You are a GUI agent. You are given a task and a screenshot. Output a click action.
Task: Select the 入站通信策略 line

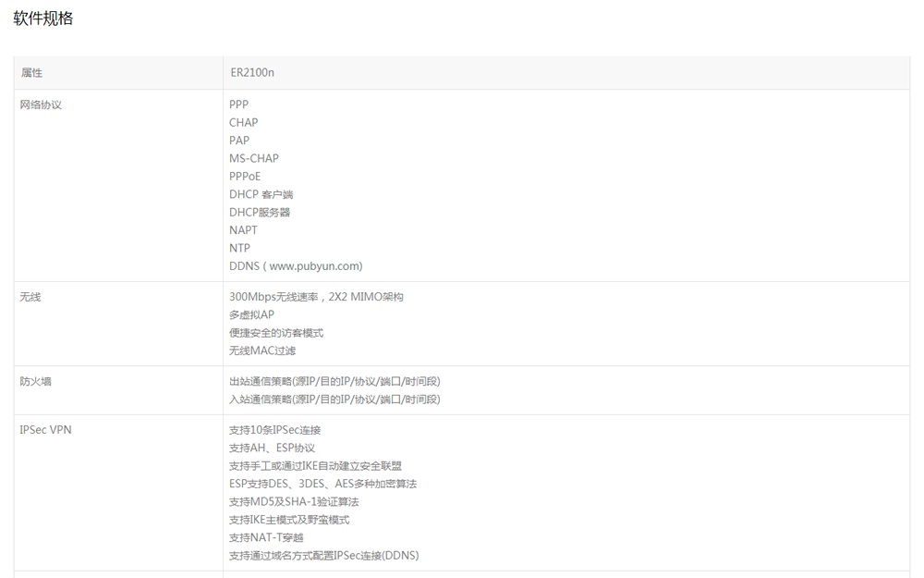point(334,400)
